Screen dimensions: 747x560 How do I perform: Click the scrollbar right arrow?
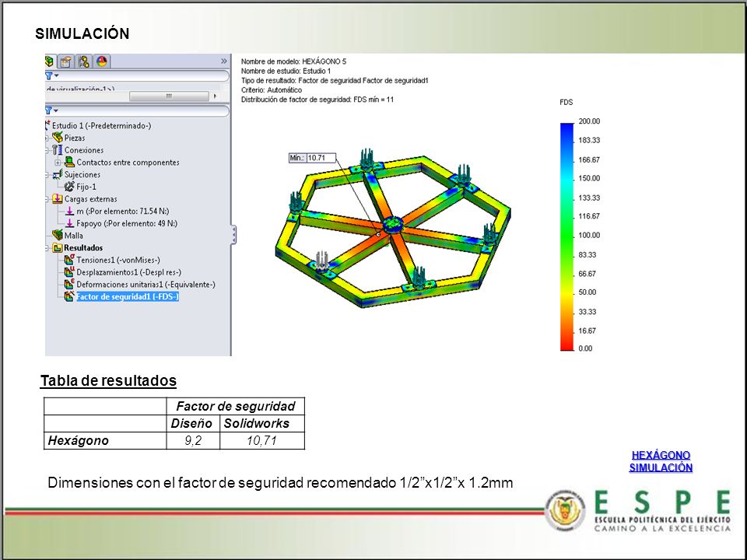[215, 96]
